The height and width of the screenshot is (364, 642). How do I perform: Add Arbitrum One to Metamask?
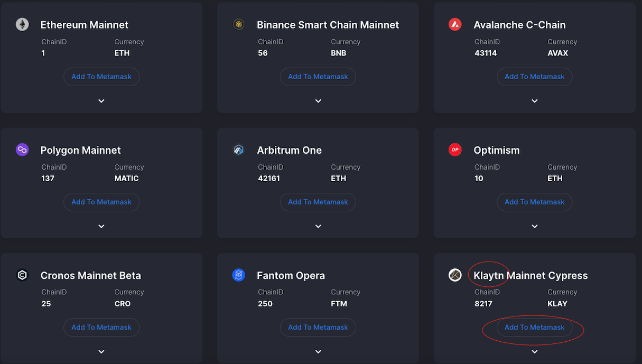pos(318,202)
